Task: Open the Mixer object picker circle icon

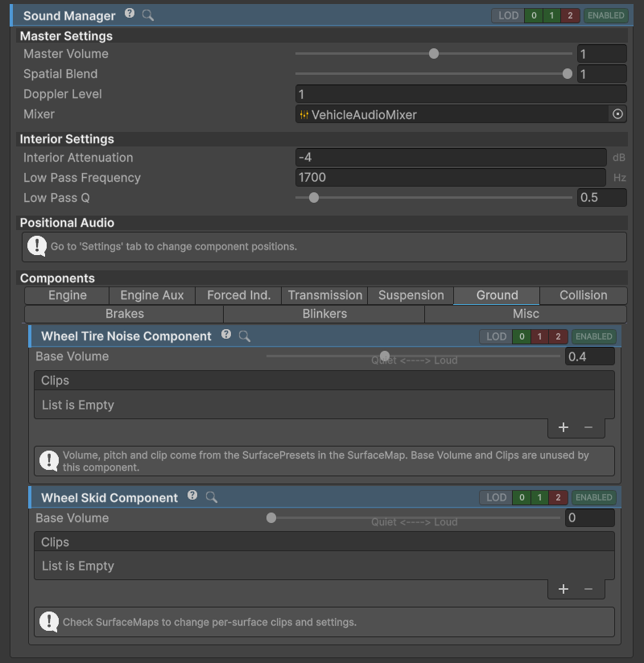Action: (x=617, y=114)
